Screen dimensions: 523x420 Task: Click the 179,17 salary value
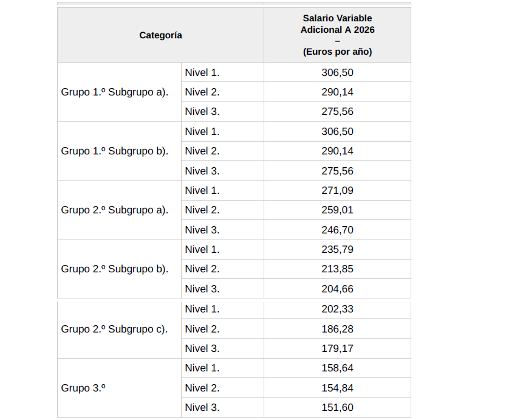point(337,348)
